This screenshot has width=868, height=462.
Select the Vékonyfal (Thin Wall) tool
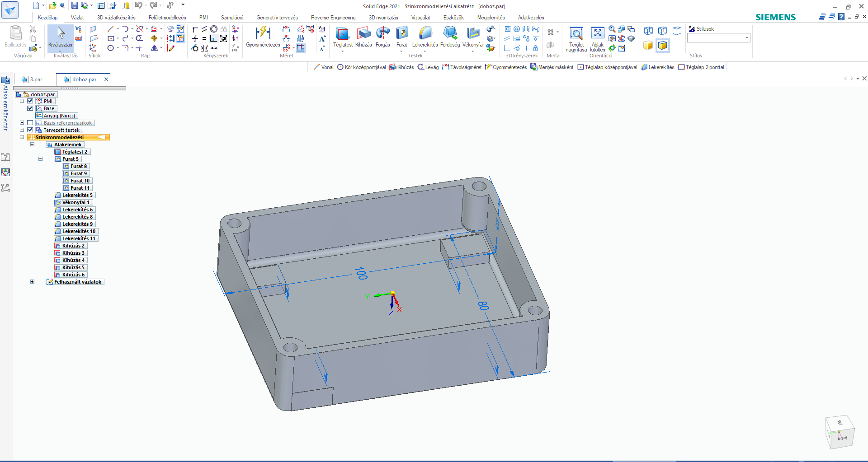(473, 36)
